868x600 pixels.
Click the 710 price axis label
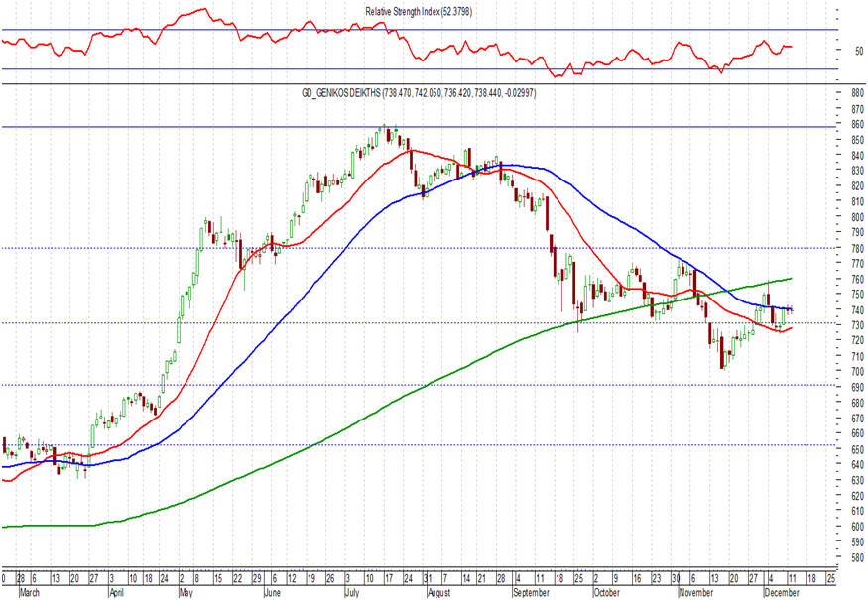coord(858,356)
